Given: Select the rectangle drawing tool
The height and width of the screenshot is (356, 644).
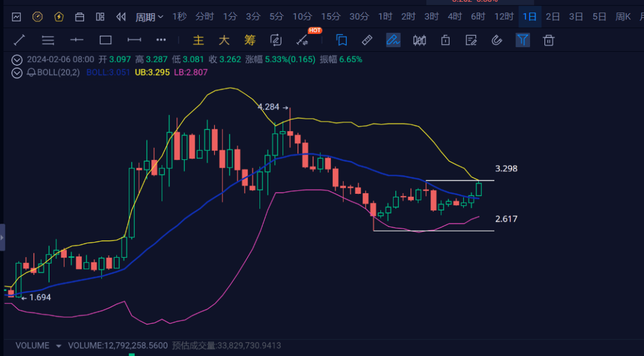Looking at the screenshot, I should [x=106, y=40].
